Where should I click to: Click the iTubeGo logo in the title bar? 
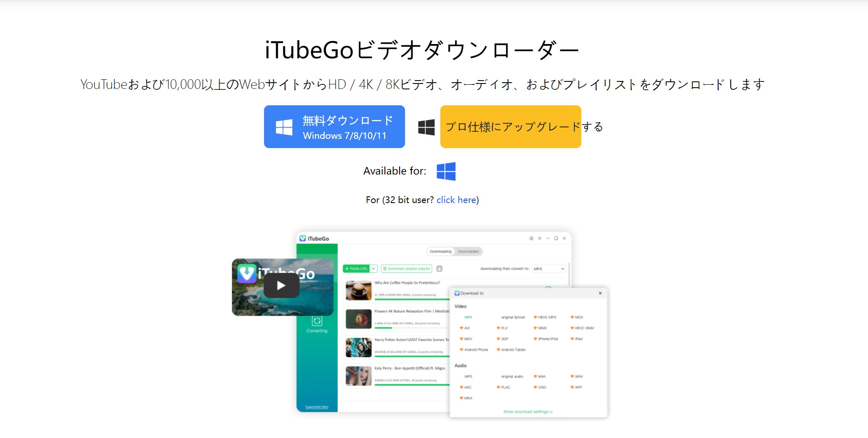click(314, 238)
